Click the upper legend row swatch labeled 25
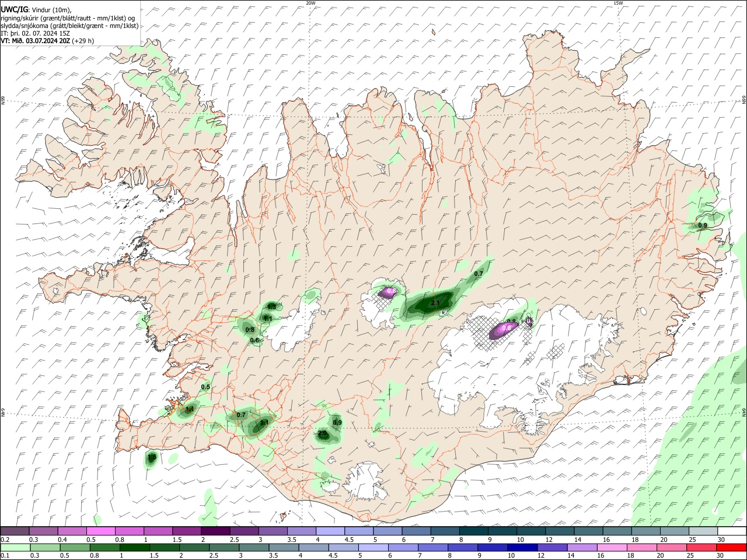747x560 pixels. point(703,531)
